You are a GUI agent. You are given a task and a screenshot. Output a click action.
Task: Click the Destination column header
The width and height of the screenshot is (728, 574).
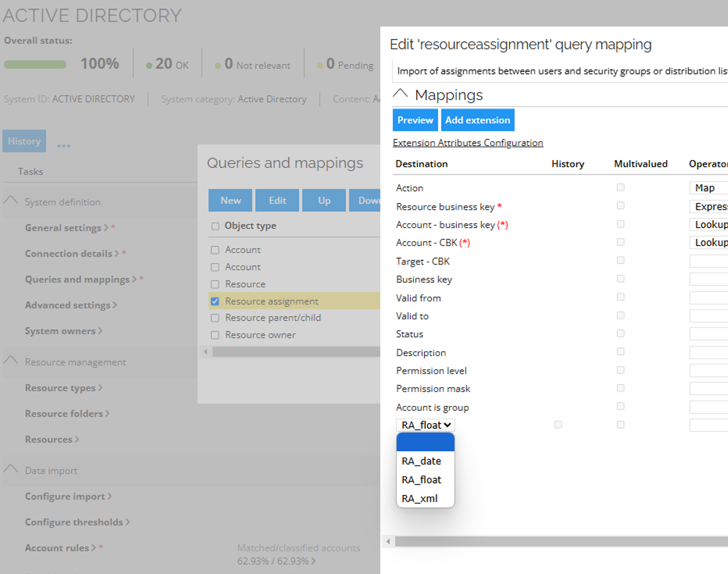click(421, 164)
